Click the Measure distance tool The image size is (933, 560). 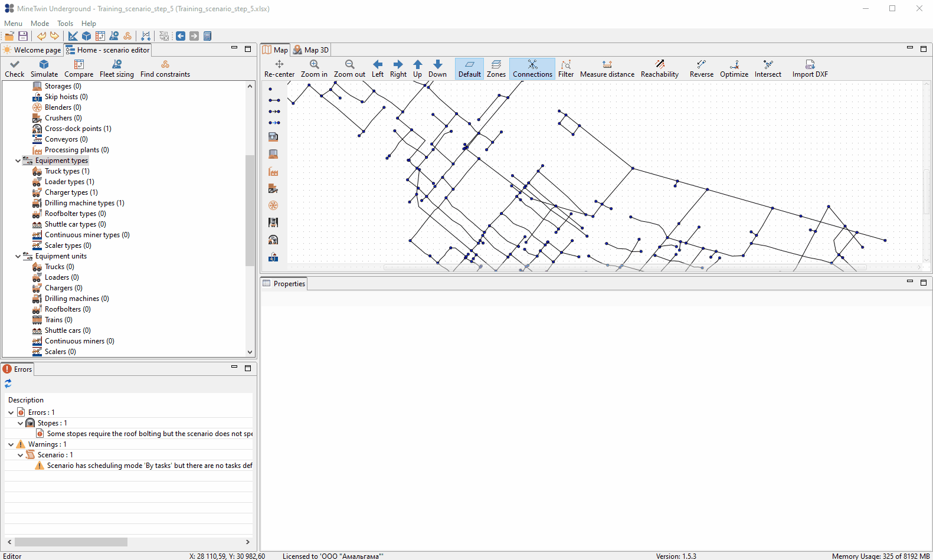[x=607, y=68]
